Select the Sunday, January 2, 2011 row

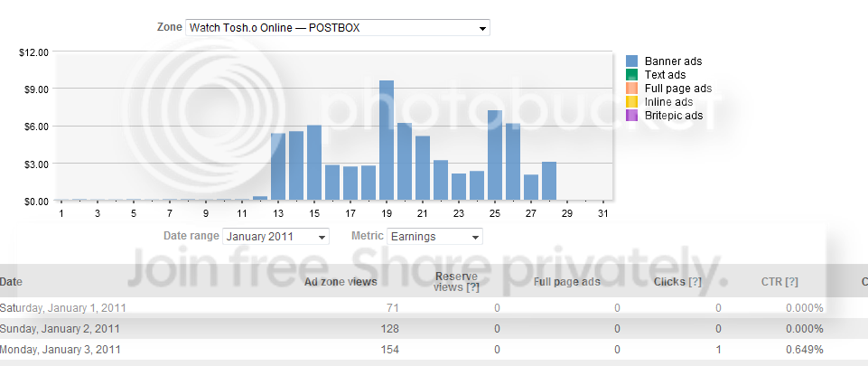click(434, 329)
